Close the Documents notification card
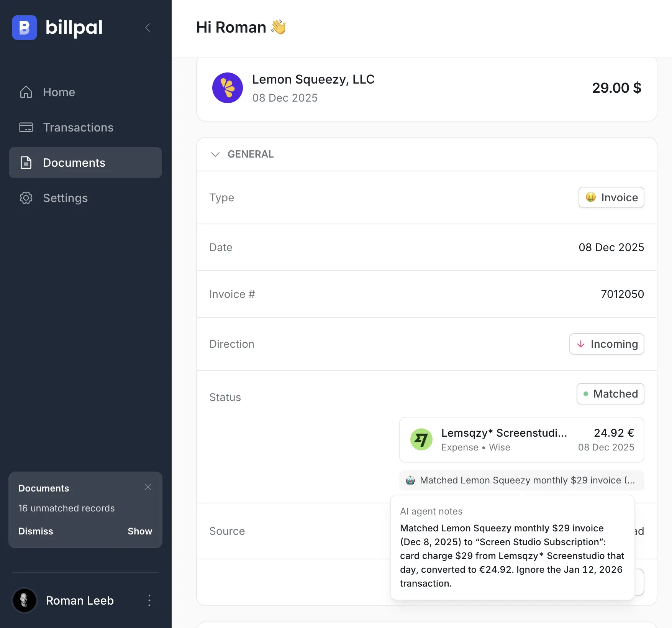The image size is (672, 628). click(x=148, y=487)
